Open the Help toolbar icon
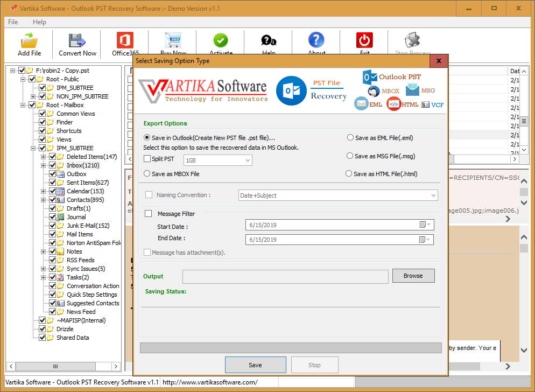 [269, 40]
